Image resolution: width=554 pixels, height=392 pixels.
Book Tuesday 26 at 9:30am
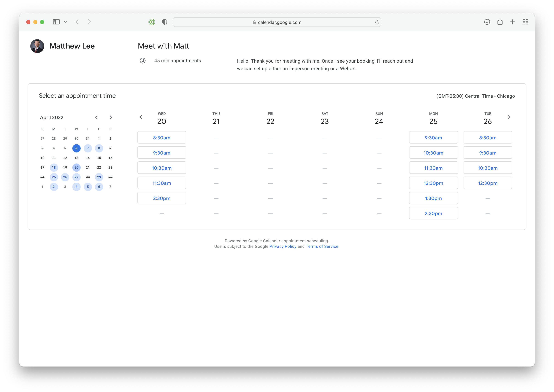point(488,153)
